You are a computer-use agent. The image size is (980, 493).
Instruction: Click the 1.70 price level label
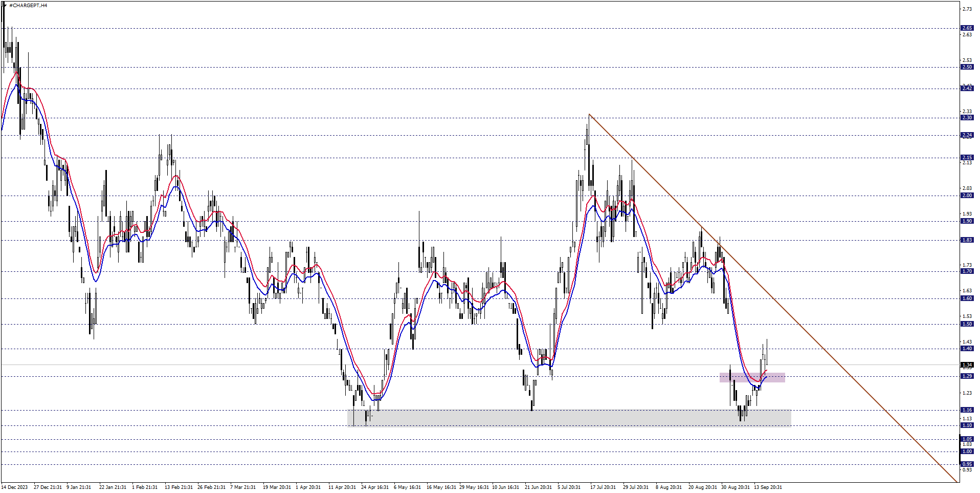coord(967,271)
